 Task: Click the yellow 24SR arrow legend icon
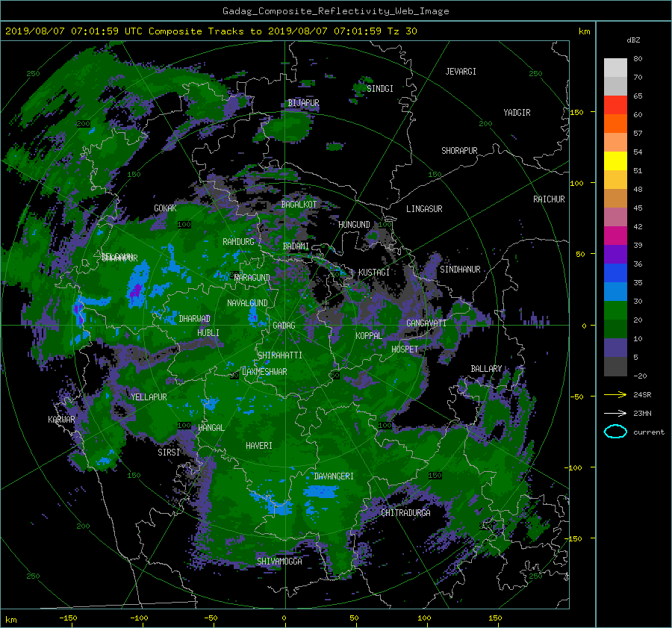point(615,394)
